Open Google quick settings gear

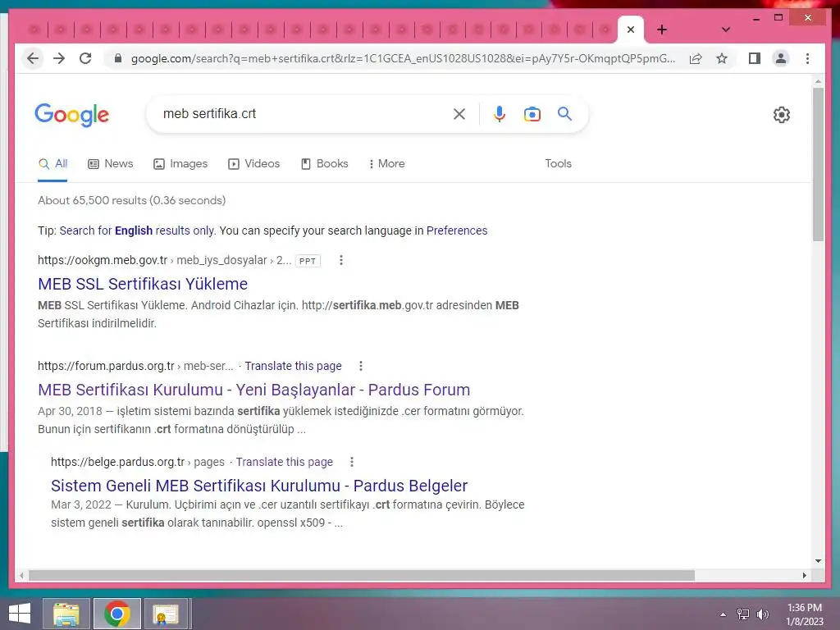click(x=782, y=115)
